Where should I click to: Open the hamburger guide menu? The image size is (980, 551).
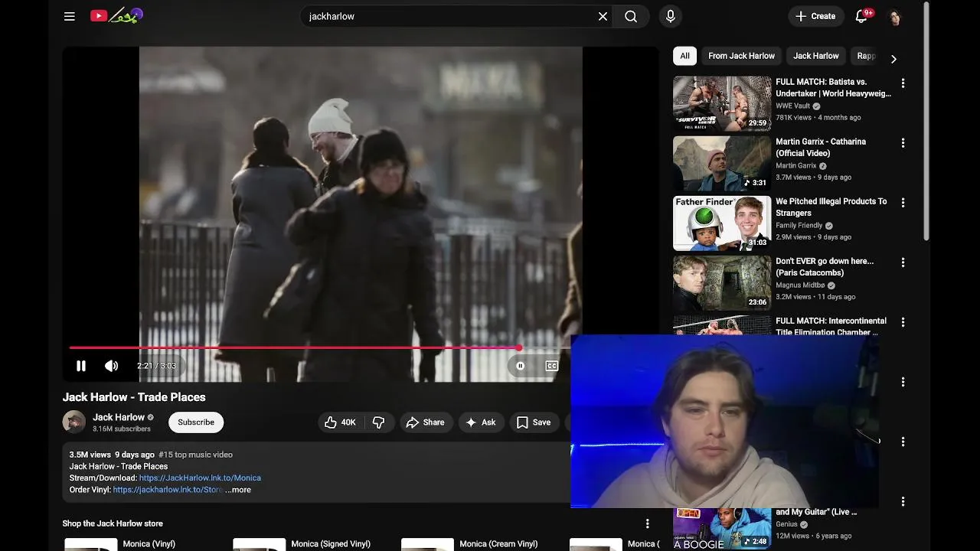click(x=70, y=16)
